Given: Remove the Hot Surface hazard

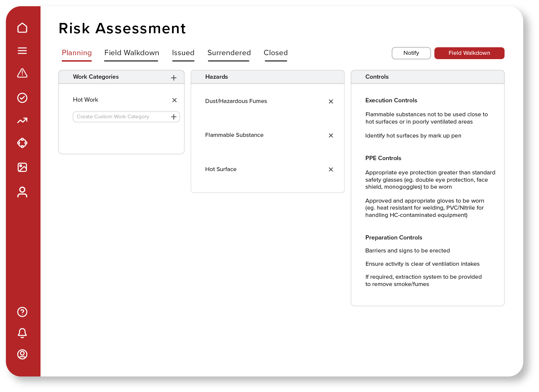Looking at the screenshot, I should pyautogui.click(x=331, y=169).
